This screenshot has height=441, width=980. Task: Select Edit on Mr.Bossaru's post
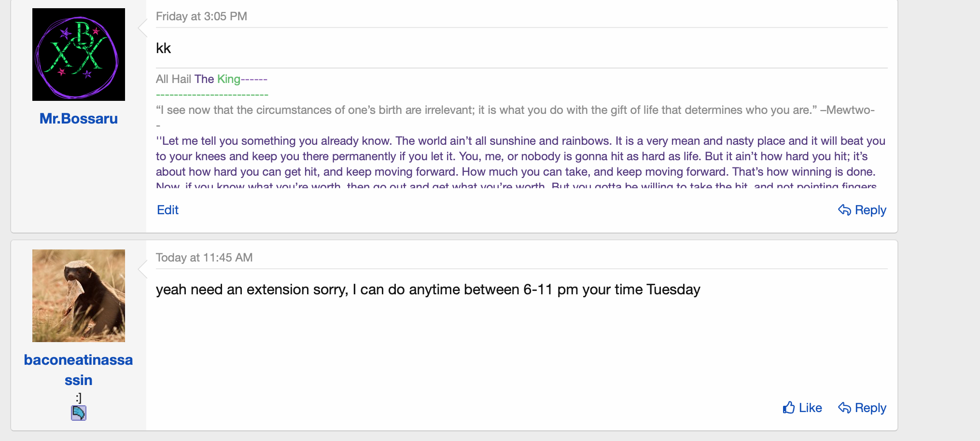tap(168, 210)
